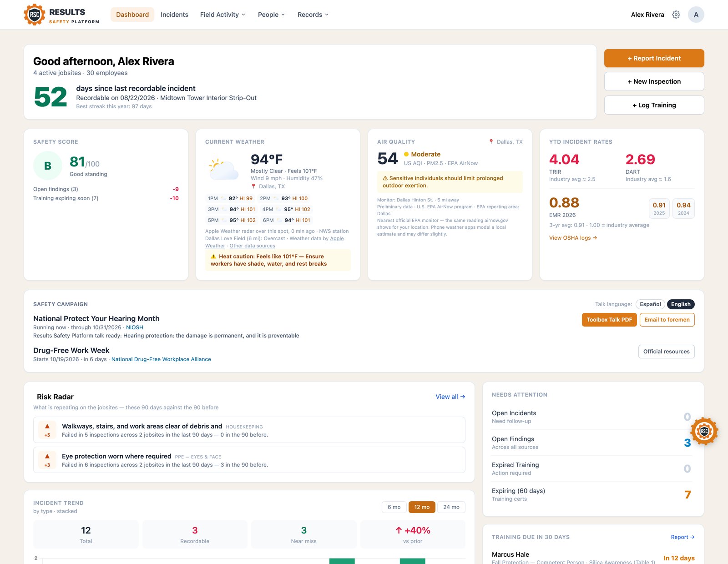Image resolution: width=728 pixels, height=564 pixels.
Task: Click Marcus Hale training due entry
Action: tap(593, 558)
